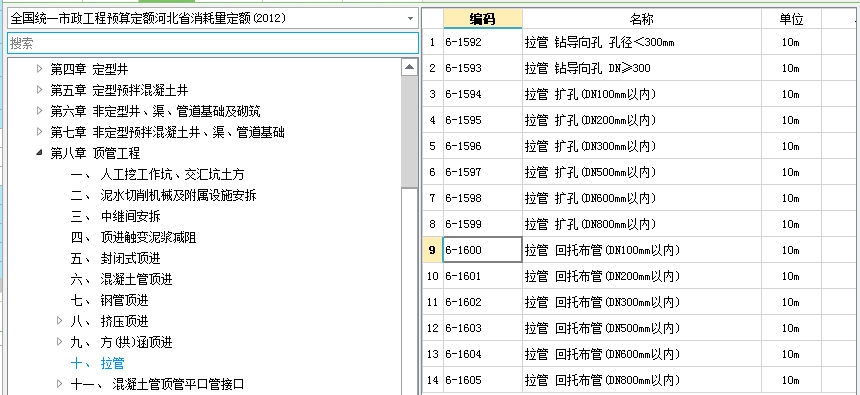Open 六、混凝土管顶进 section
This screenshot has height=395, width=860.
click(121, 279)
